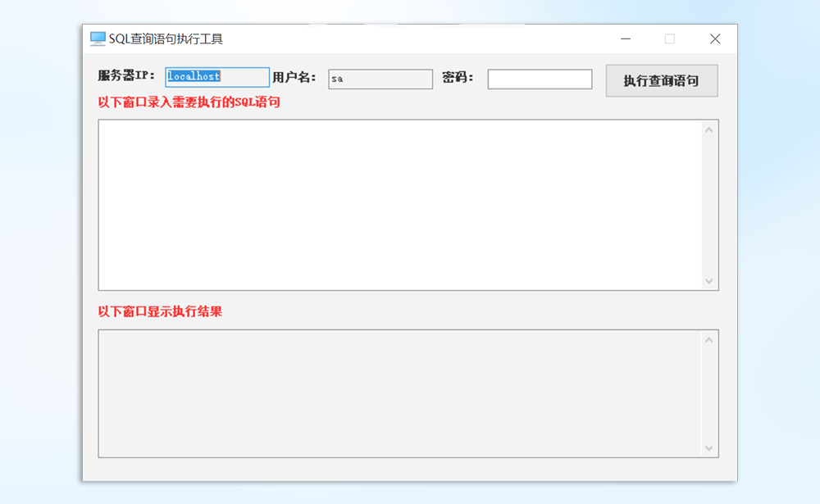820x504 pixels.
Task: Click the empty 密码 password field
Action: tap(540, 79)
